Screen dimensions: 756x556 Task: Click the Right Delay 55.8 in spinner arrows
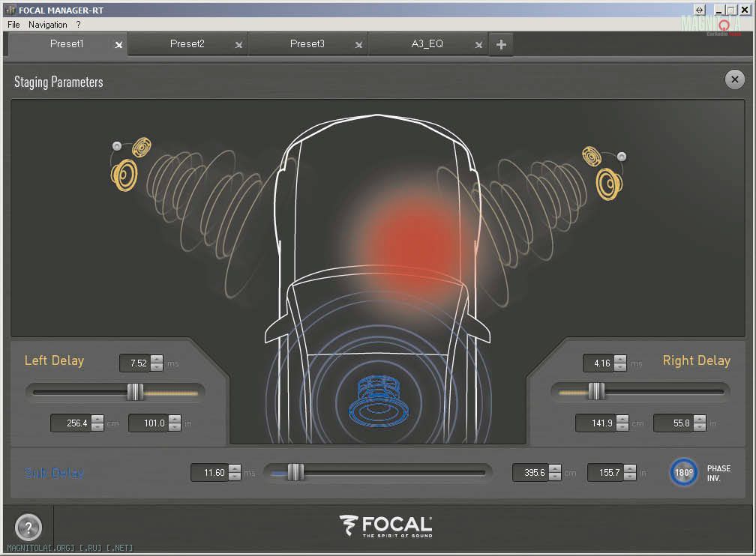tap(700, 423)
